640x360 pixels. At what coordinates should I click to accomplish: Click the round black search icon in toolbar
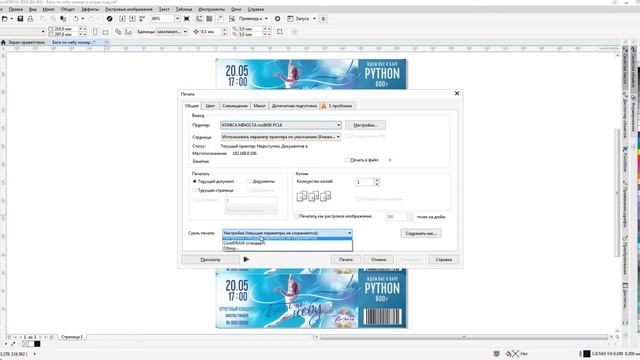tap(109, 19)
